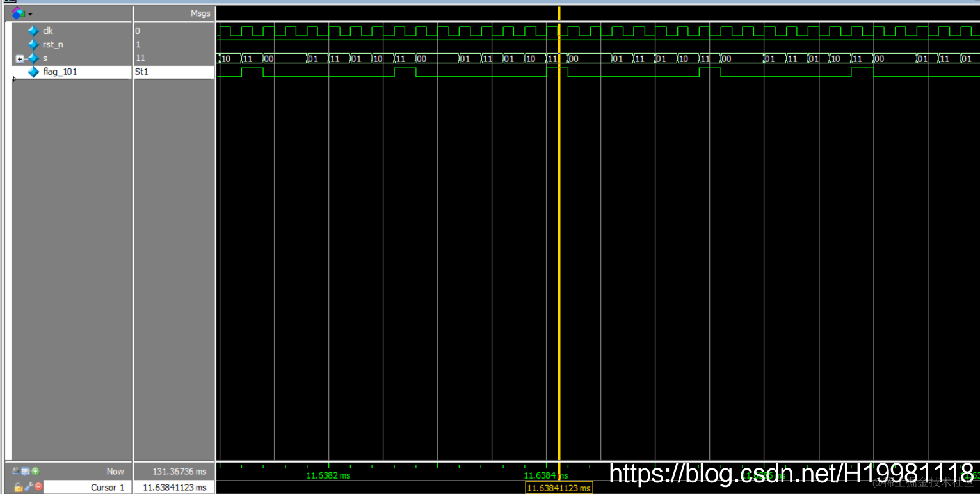Click the 11.6382 ms timeline label
Image resolution: width=980 pixels, height=494 pixels.
click(x=328, y=475)
